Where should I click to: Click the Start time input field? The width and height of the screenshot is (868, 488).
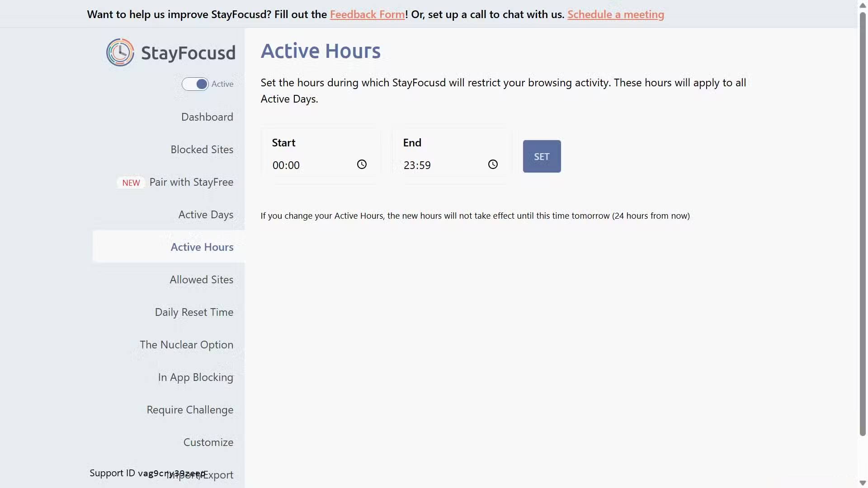click(x=307, y=165)
